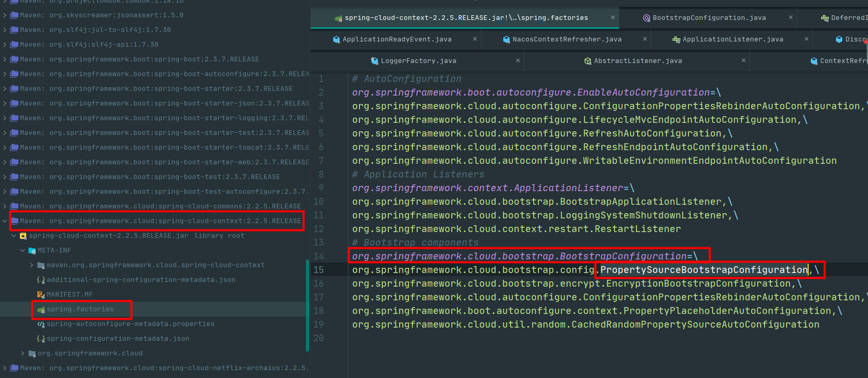Place cursor on PropertySourceBootstrapConfiguration text
Screen dimensions: 868x378
tap(704, 270)
